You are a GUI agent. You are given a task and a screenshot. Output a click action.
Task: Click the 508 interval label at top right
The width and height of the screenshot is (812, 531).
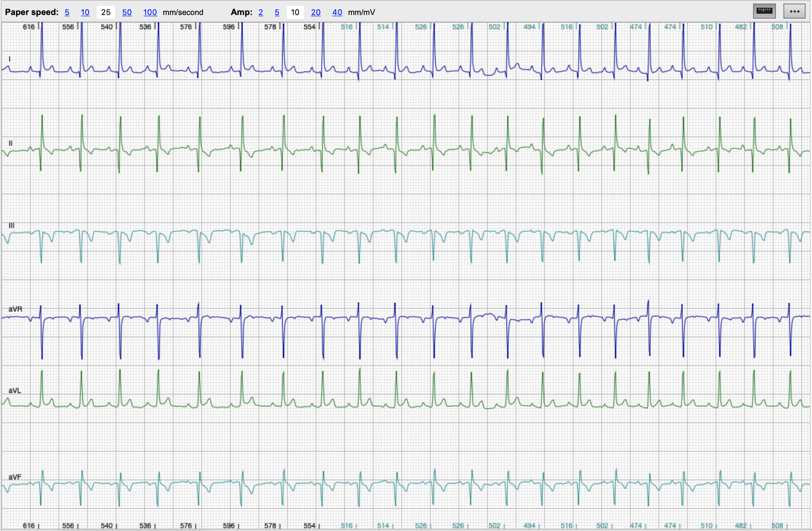pos(777,27)
